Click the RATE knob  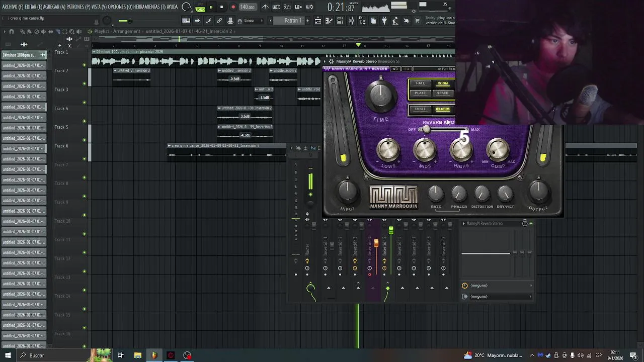coord(436,194)
